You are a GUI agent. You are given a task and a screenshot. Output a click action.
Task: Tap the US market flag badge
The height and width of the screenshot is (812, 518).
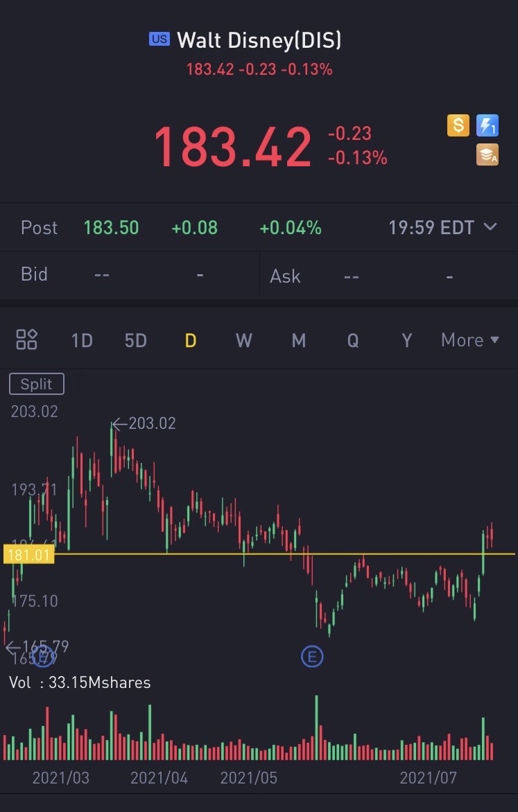click(159, 39)
